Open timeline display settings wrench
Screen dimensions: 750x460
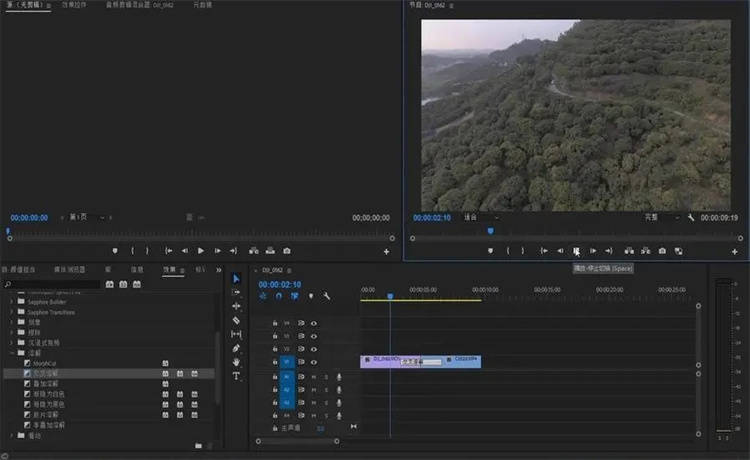click(x=327, y=296)
